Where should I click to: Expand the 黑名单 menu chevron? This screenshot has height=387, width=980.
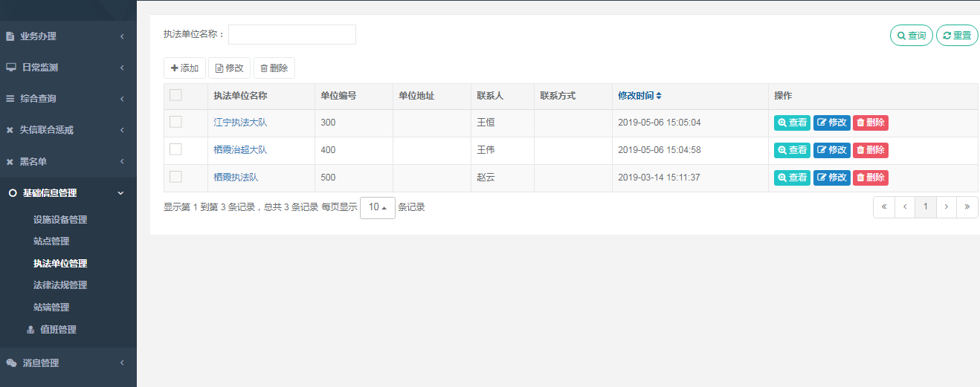(122, 162)
